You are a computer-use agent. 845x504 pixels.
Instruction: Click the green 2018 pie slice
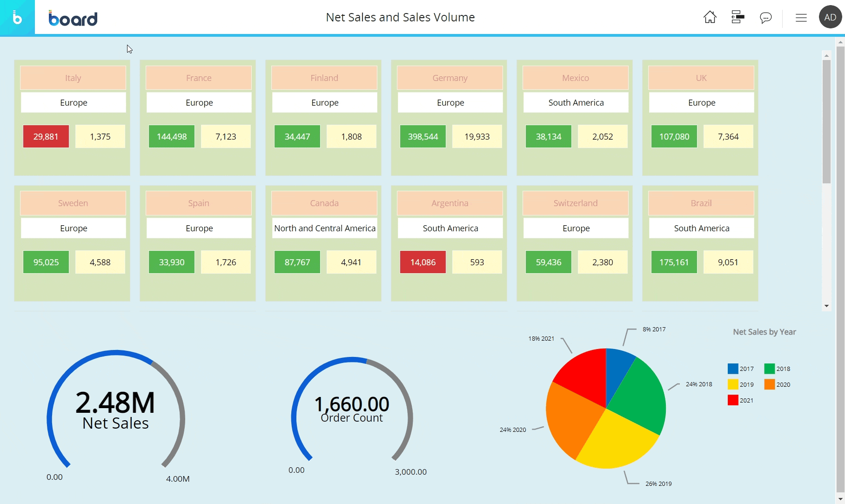(x=640, y=396)
